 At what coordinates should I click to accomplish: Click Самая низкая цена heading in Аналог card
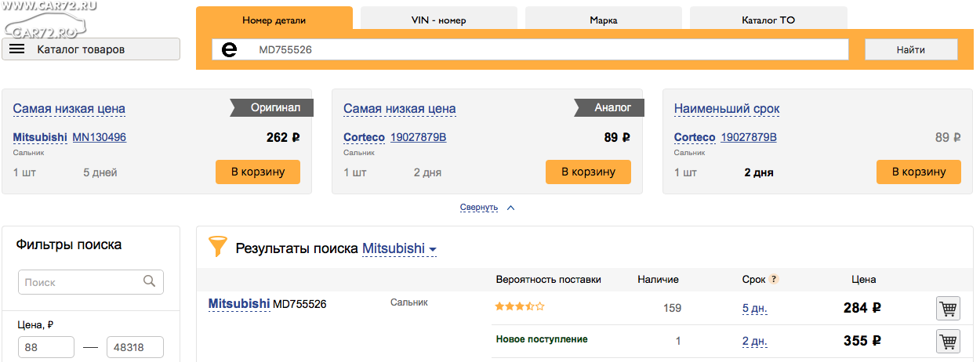point(400,109)
